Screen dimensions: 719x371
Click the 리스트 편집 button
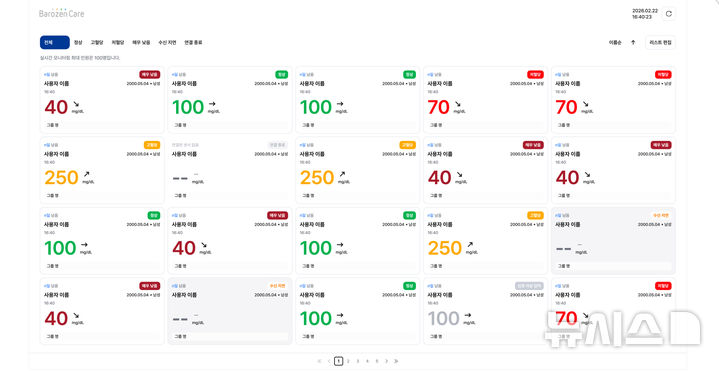pyautogui.click(x=660, y=42)
